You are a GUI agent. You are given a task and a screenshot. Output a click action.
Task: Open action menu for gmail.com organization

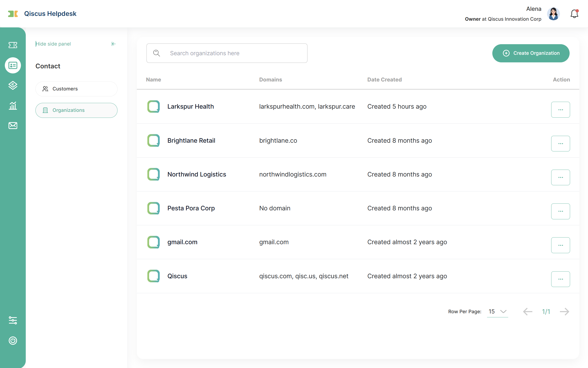[x=561, y=245]
